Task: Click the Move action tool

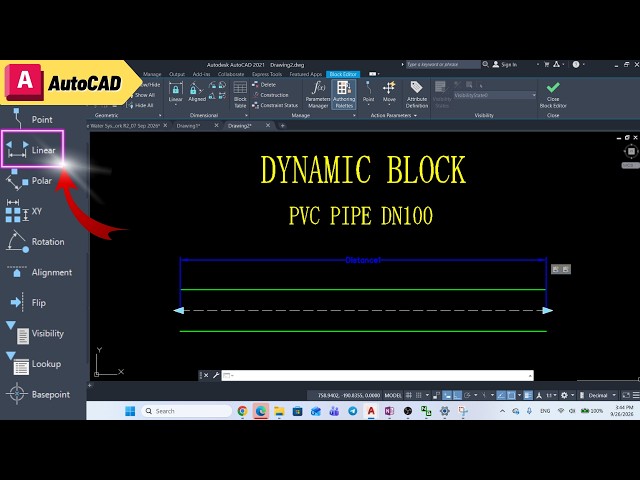Action: tap(389, 92)
